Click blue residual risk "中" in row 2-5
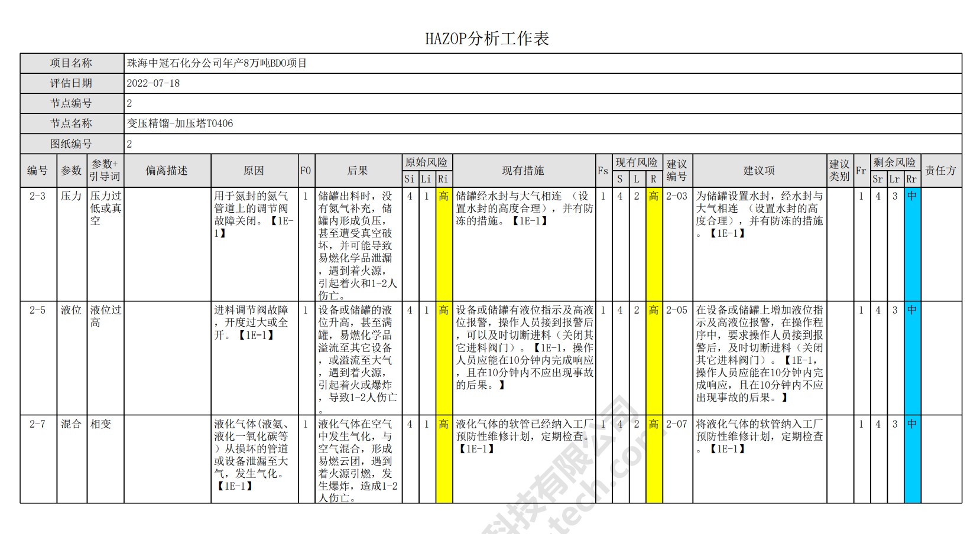Screen dimensions: 980x534 point(912,358)
